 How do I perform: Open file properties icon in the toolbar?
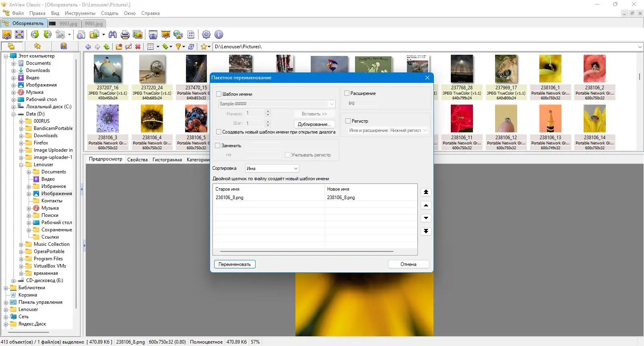click(x=81, y=35)
